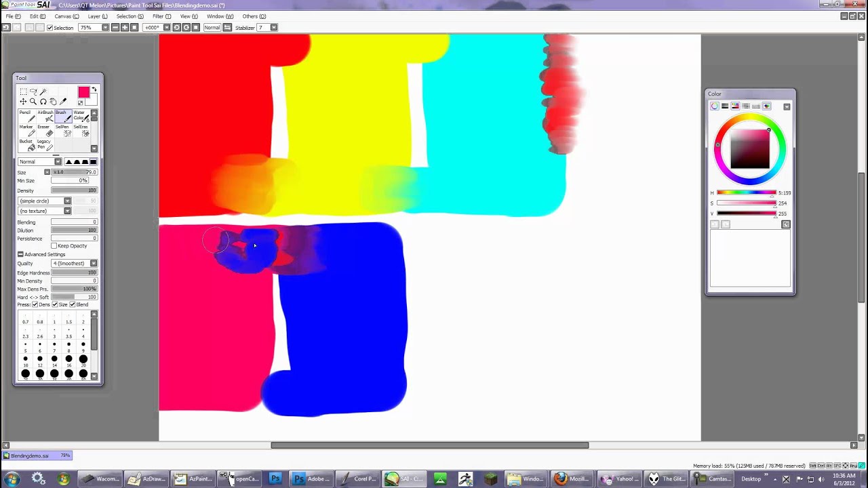
Task: Choose the Eraser tool
Action: [x=45, y=130]
